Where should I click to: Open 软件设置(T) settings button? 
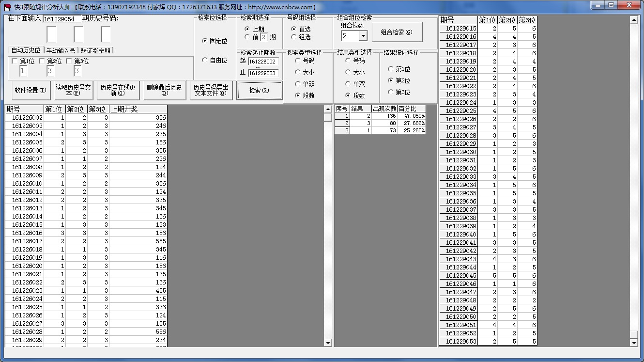(30, 91)
